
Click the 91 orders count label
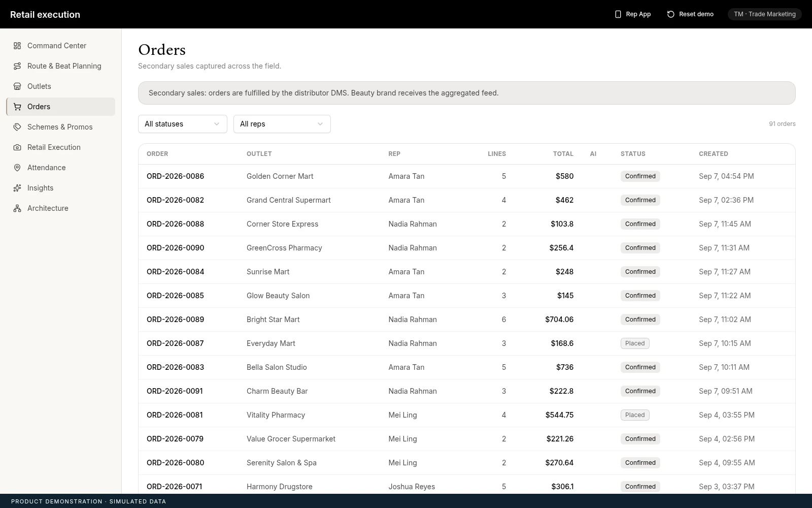(x=782, y=124)
